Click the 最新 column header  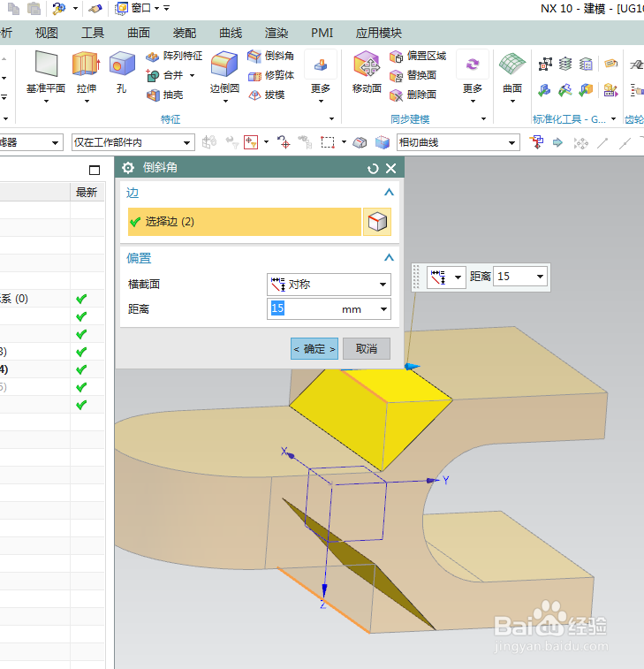point(87,193)
